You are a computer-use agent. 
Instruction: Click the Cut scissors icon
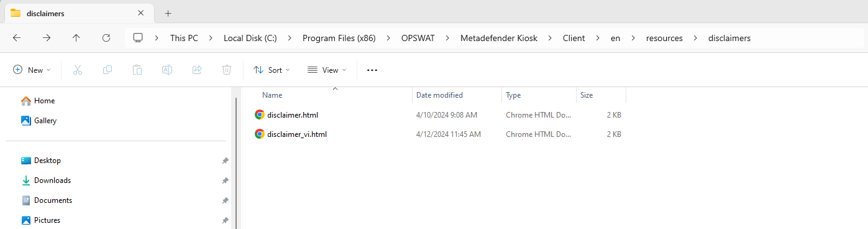78,70
